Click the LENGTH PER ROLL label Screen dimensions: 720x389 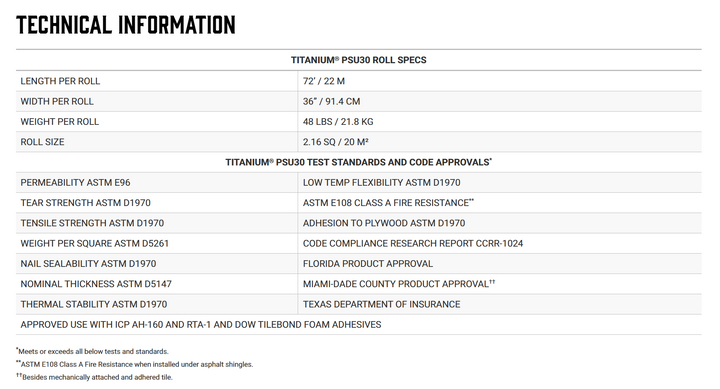coord(60,81)
